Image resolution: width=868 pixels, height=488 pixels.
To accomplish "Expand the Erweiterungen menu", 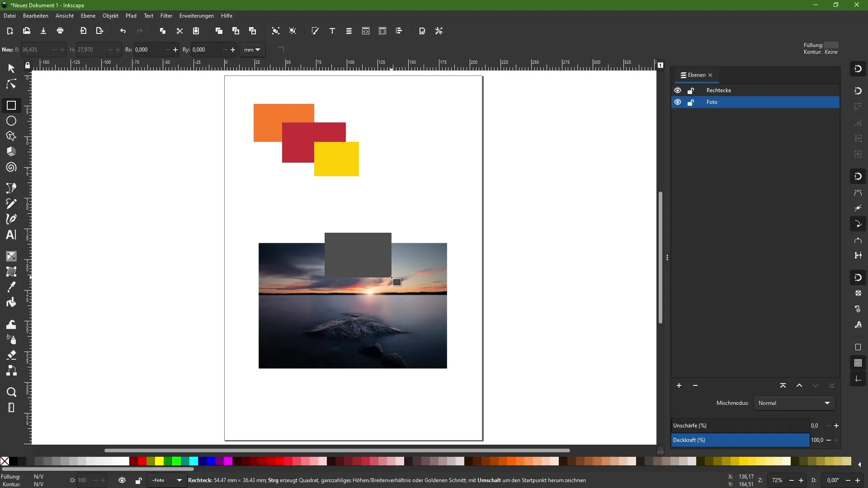I will [197, 15].
